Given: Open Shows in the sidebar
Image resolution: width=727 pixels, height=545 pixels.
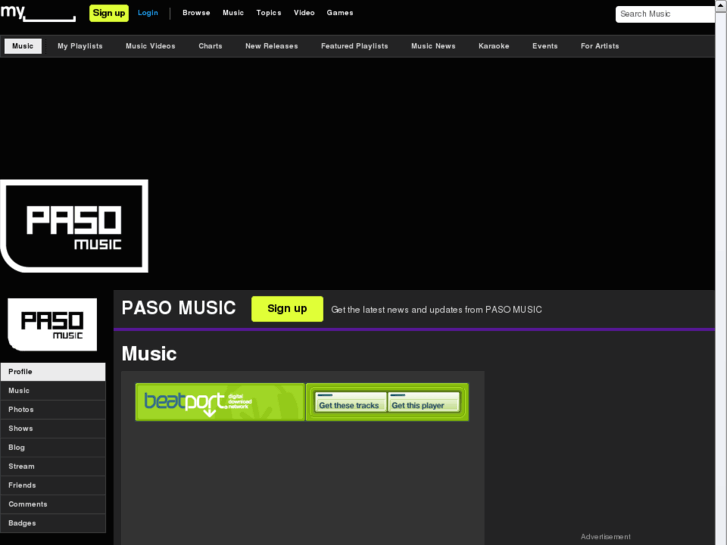Looking at the screenshot, I should [53, 429].
